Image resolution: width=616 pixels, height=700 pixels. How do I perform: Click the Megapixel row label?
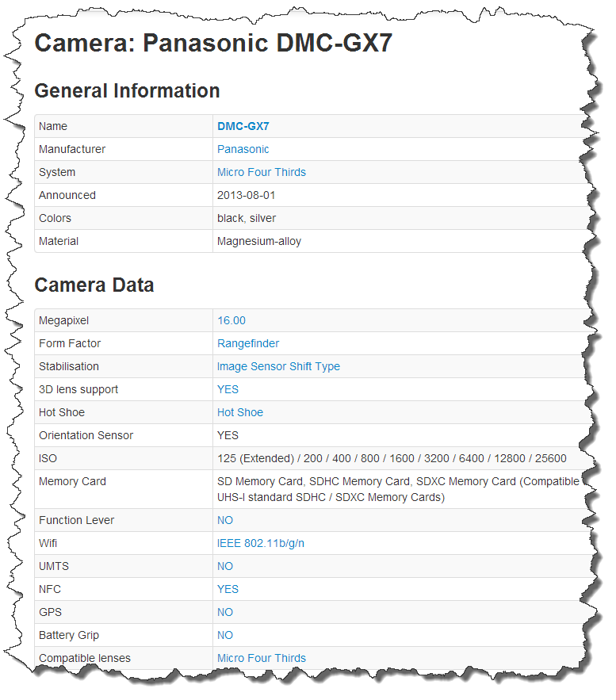(63, 320)
